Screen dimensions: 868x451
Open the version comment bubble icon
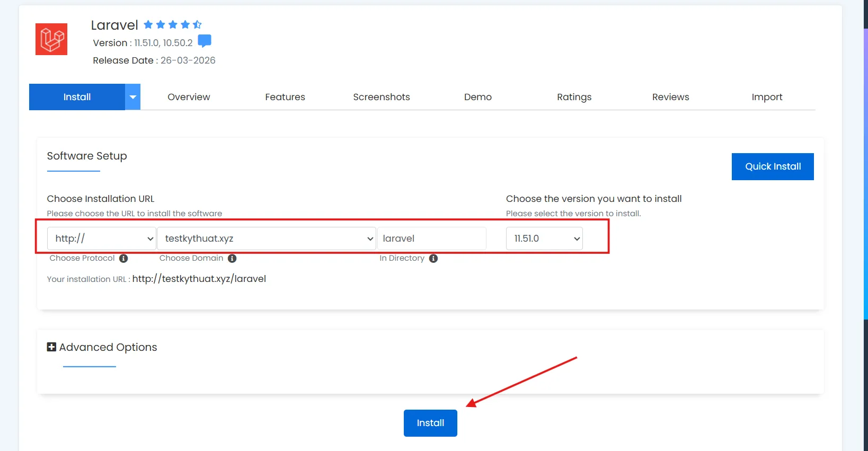[x=205, y=41]
